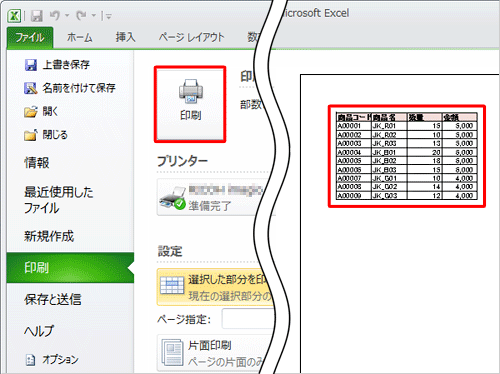Image resolution: width=500 pixels, height=374 pixels.
Task: Click 開く in the backstage menu
Action: [x=50, y=111]
